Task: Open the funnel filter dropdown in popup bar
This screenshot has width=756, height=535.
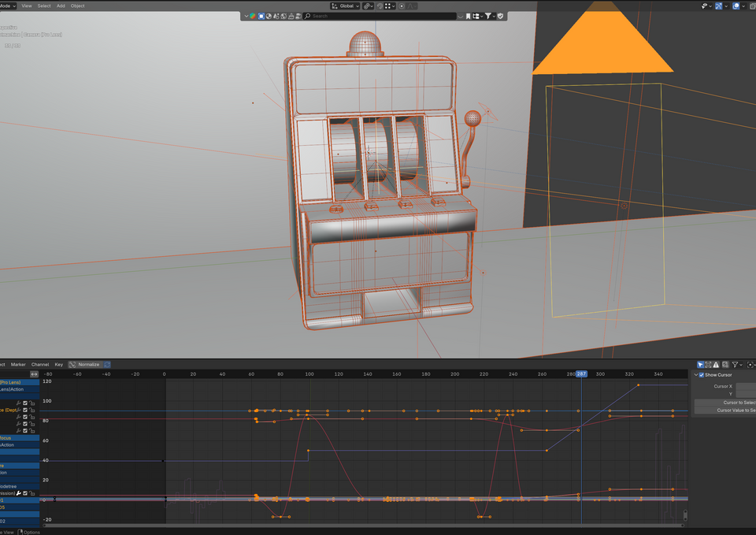Action: (490, 16)
